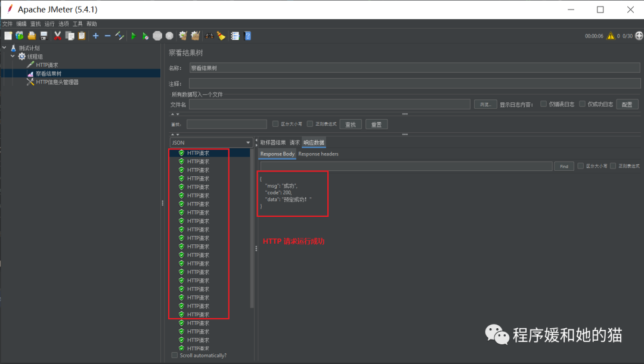Click the response Find text field

406,166
